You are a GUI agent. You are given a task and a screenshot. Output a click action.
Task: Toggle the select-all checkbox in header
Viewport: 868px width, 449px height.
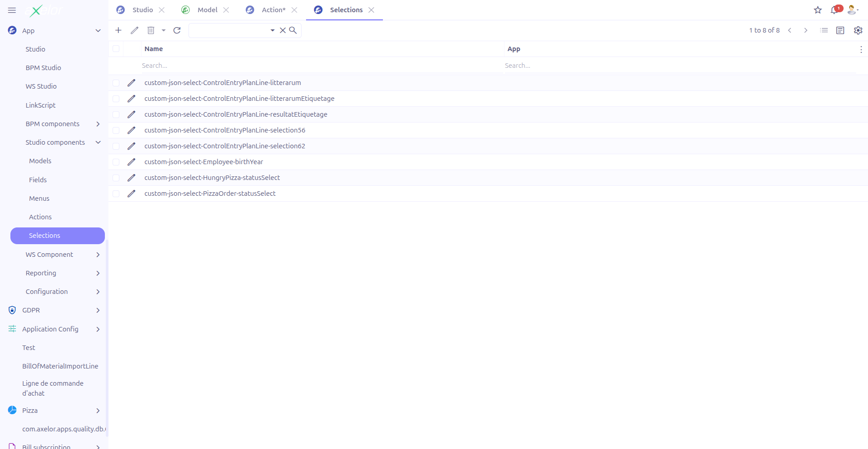point(116,49)
